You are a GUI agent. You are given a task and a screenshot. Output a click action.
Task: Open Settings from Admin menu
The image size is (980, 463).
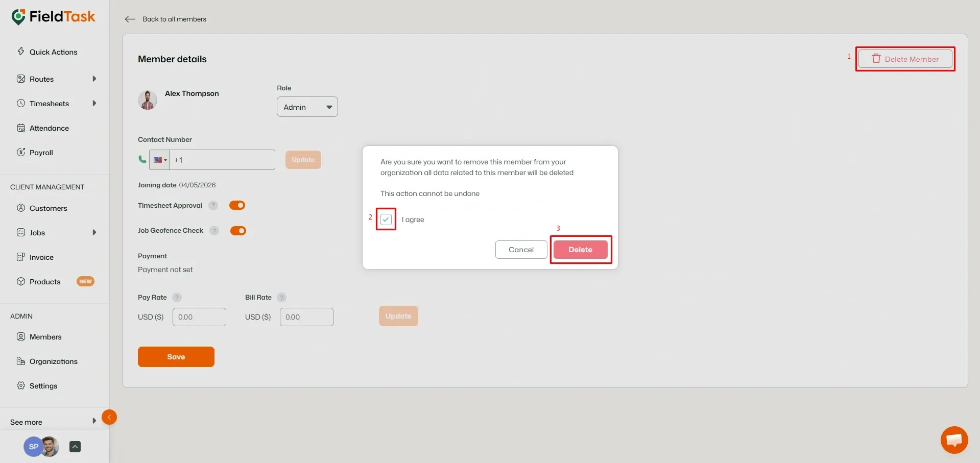pos(43,386)
